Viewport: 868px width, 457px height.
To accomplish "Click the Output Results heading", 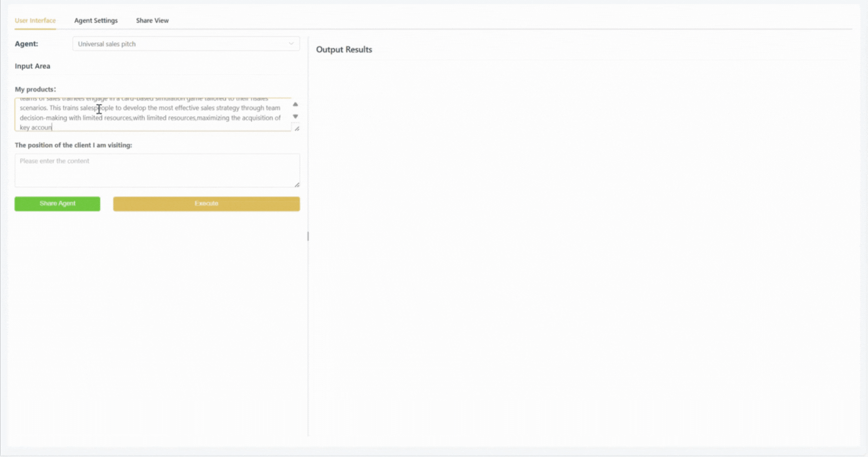I will coord(344,49).
